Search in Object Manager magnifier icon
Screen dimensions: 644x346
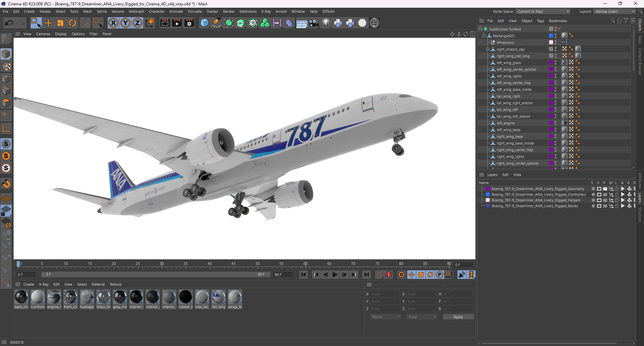[x=613, y=21]
